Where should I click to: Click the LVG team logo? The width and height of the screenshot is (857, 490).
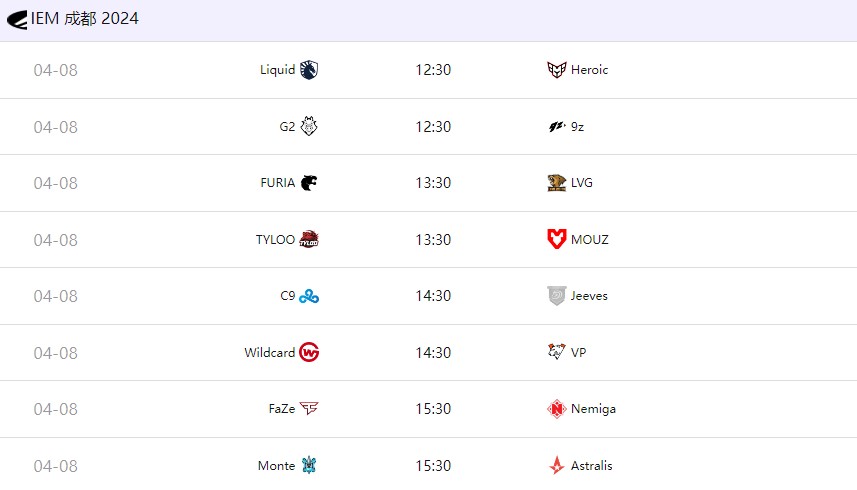click(x=557, y=183)
